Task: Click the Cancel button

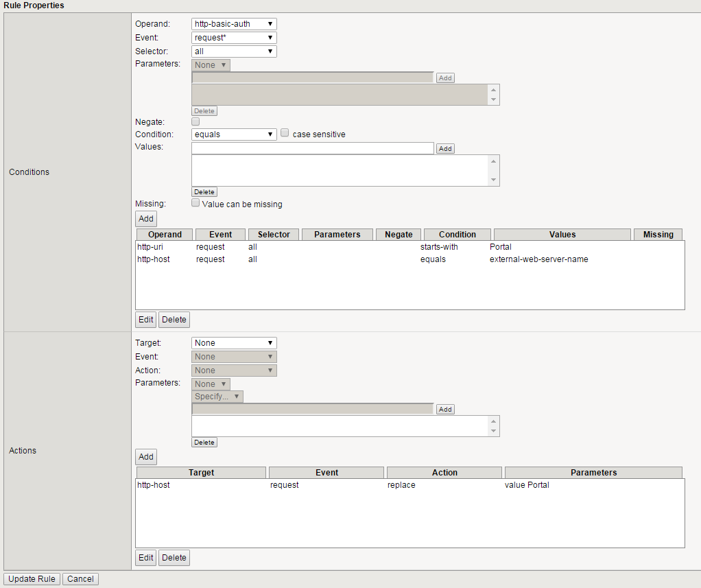Action: (80, 578)
